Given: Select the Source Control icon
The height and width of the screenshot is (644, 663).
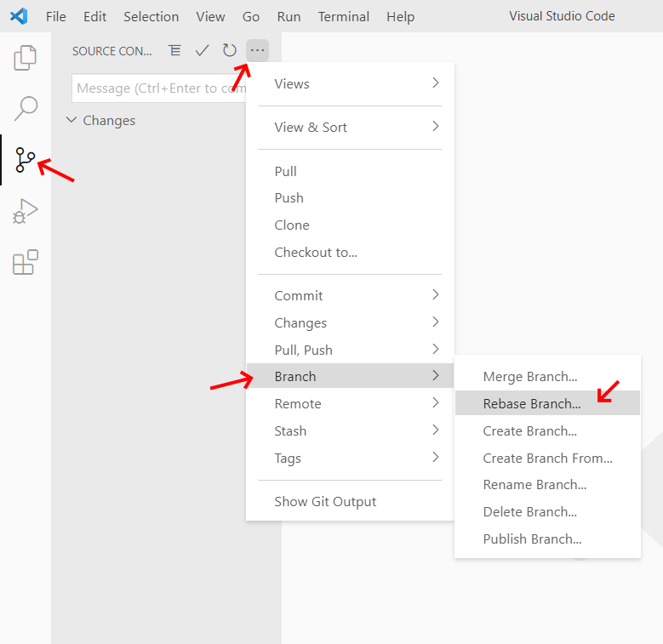Looking at the screenshot, I should 26,160.
